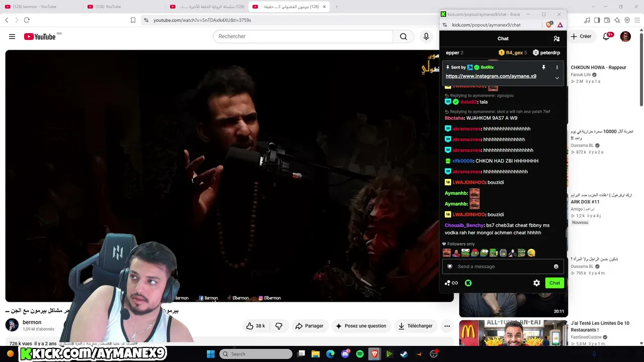The width and height of the screenshot is (644, 362).
Task: Open Kick chat settings gear
Action: (x=537, y=283)
